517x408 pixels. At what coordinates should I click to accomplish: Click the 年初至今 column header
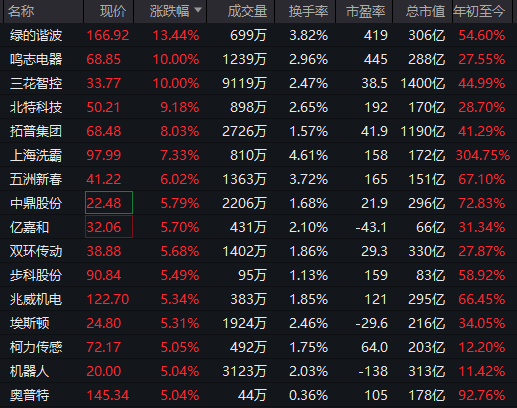pyautogui.click(x=479, y=11)
